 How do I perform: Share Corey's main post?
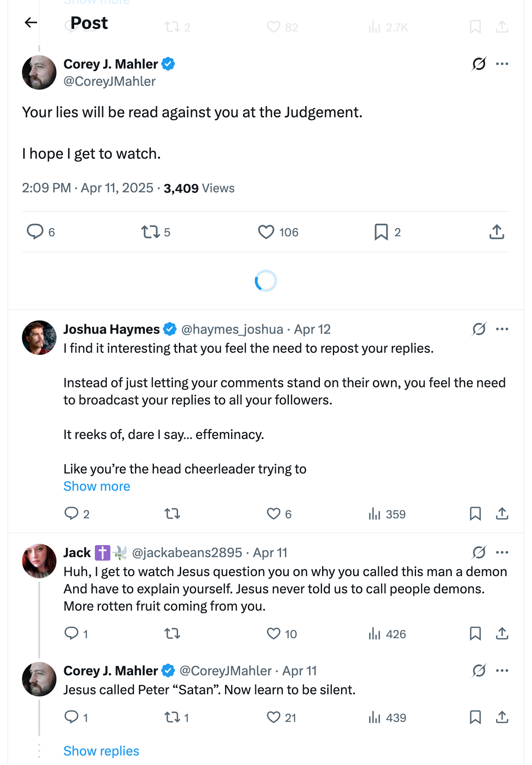click(x=497, y=232)
